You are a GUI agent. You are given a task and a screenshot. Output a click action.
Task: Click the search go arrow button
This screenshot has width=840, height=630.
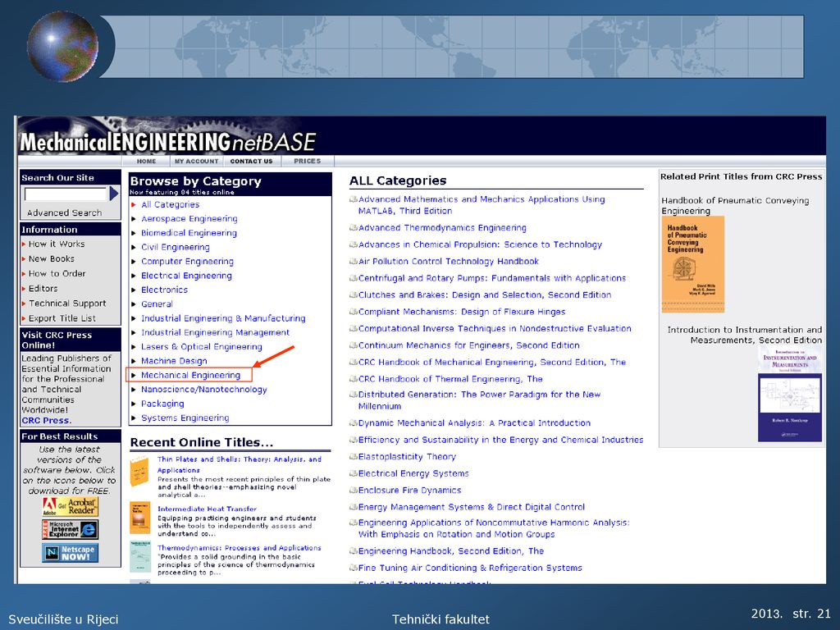(113, 193)
